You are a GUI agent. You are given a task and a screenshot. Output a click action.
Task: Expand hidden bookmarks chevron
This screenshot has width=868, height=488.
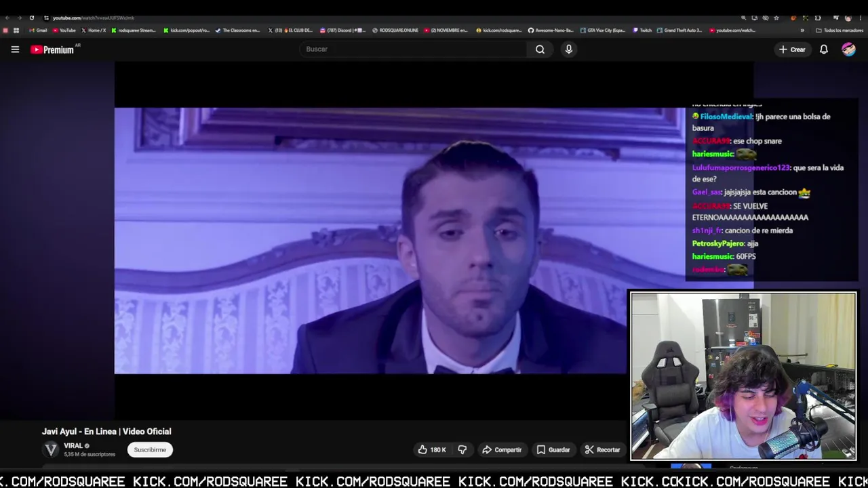(802, 30)
